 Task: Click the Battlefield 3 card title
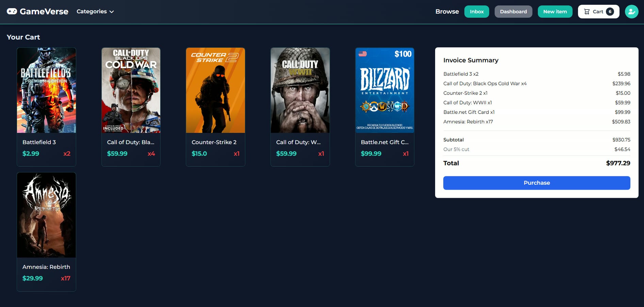pos(39,142)
